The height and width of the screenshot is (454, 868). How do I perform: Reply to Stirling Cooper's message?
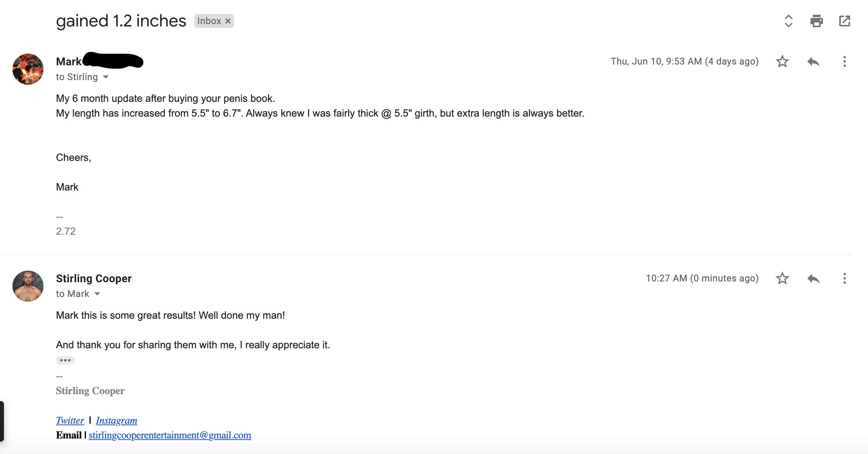coord(813,278)
